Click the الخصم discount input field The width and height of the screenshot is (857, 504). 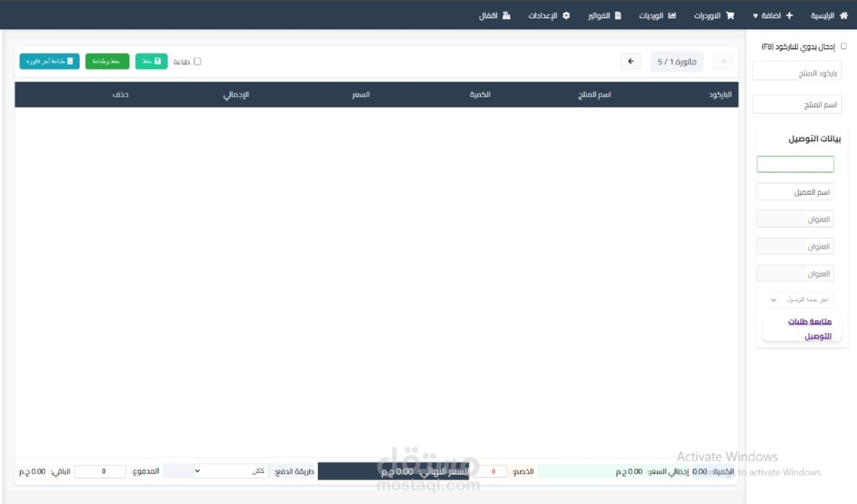click(x=490, y=471)
